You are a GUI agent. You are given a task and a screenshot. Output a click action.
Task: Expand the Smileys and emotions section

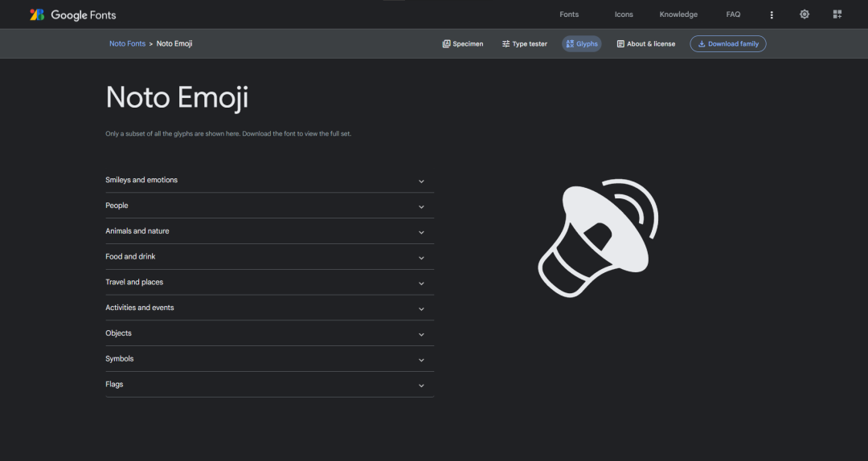[269, 181]
